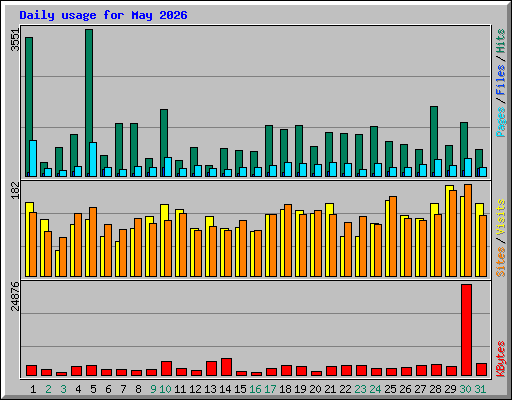Select day 11 on the x-axis
This screenshot has width=512, height=400.
coord(180,389)
